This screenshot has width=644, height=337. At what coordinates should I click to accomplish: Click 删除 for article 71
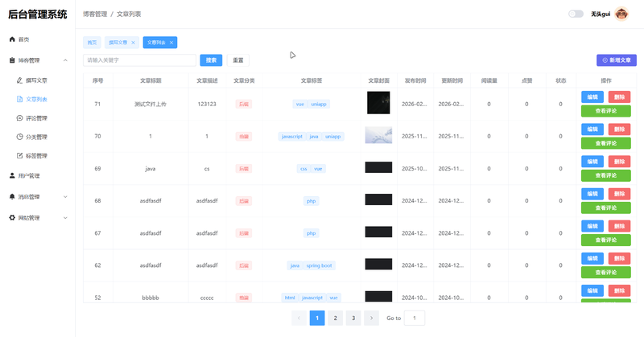tap(619, 97)
